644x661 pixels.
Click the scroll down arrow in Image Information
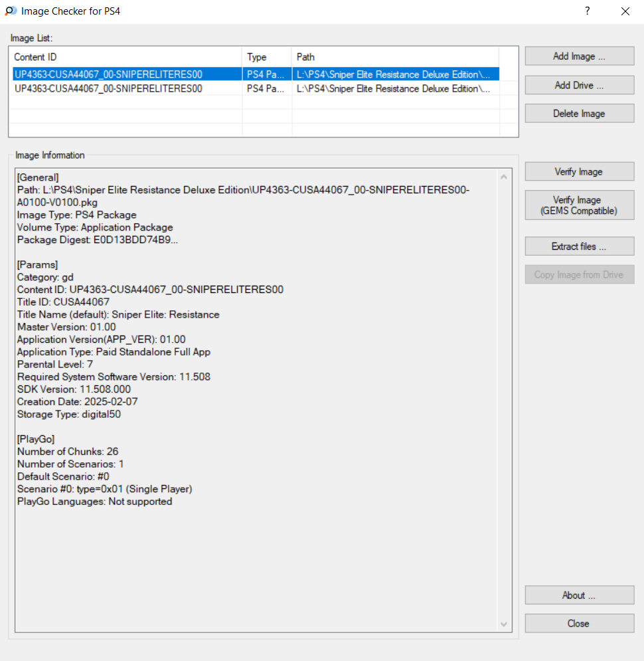coord(503,624)
